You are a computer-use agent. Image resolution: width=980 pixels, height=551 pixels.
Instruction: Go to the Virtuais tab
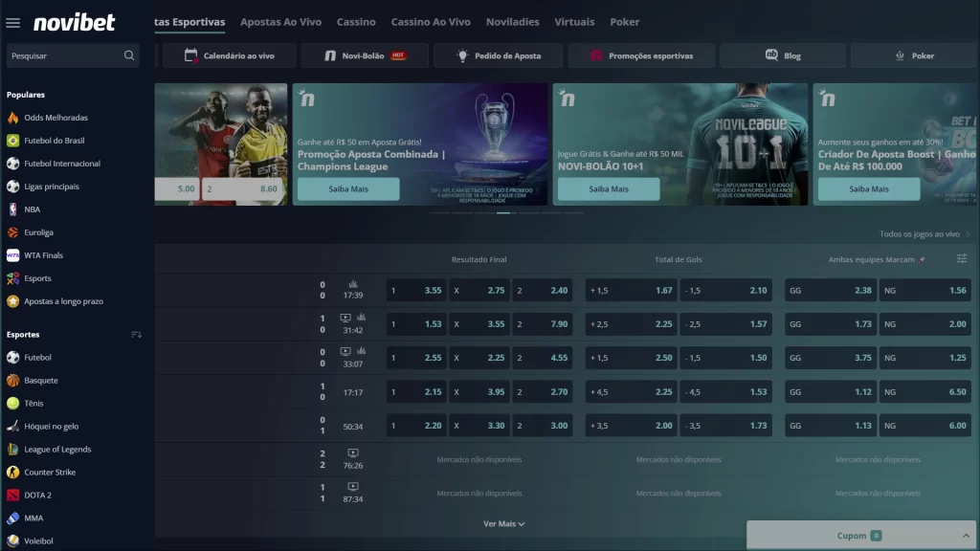point(574,22)
